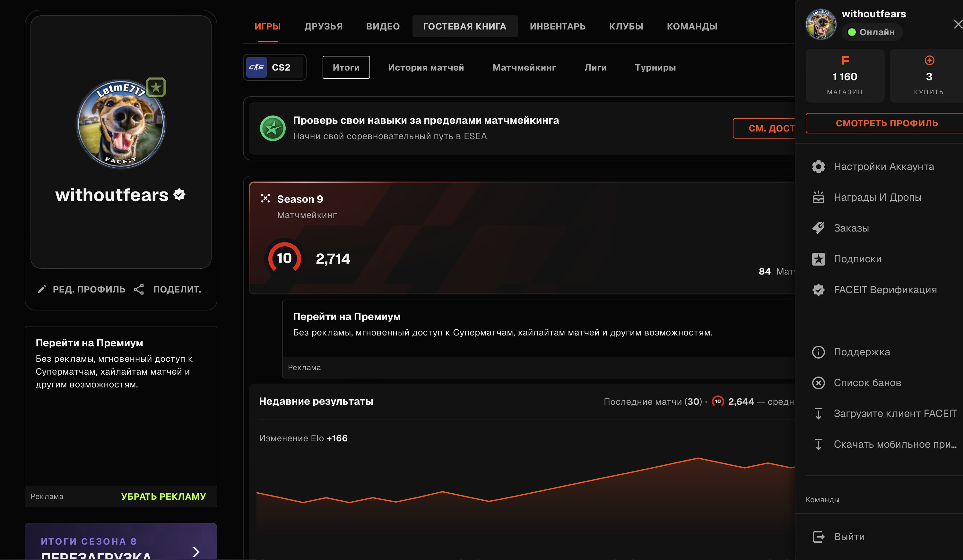Click the verified checkmark next to withoutfears

pos(179,195)
